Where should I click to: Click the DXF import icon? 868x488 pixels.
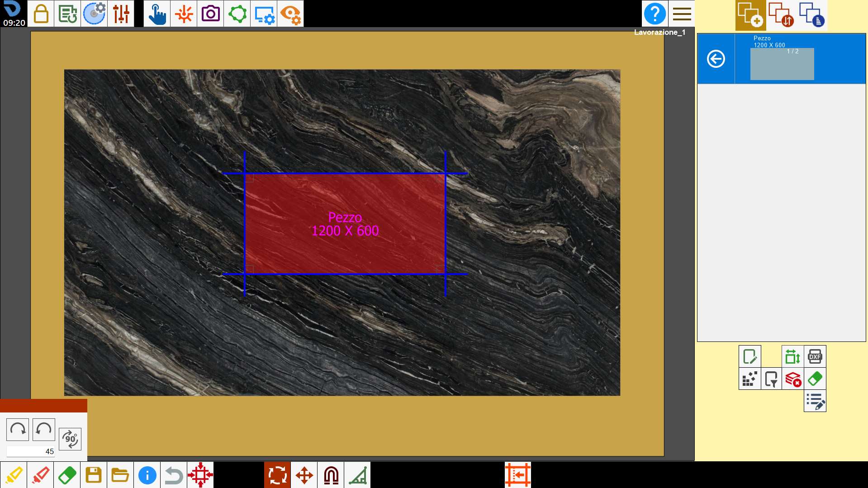click(815, 356)
